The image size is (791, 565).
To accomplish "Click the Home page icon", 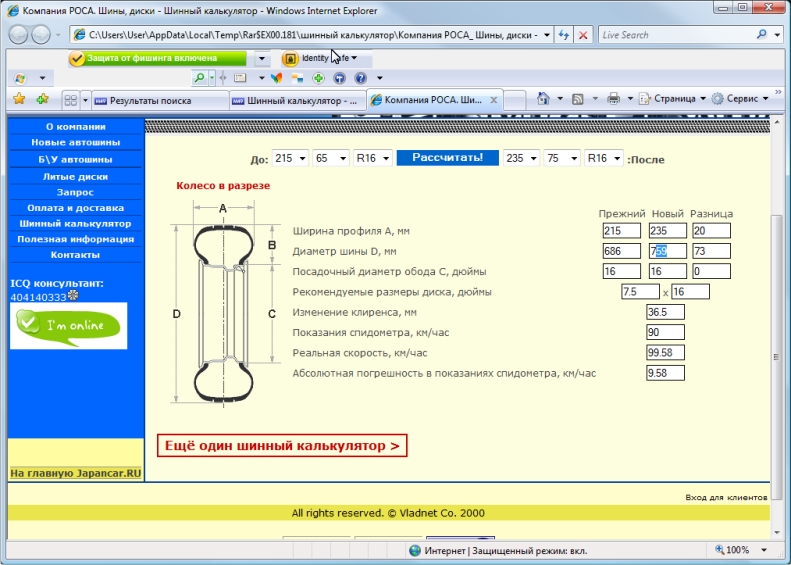I will [x=543, y=99].
